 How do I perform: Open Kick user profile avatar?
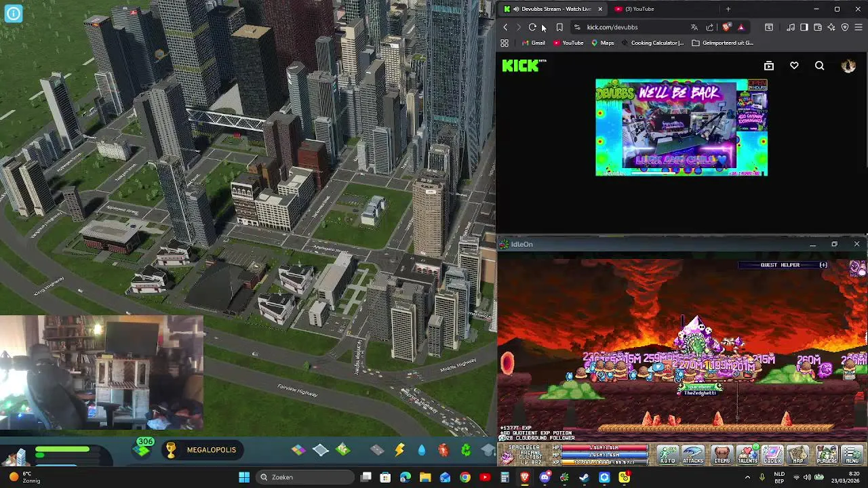(848, 66)
